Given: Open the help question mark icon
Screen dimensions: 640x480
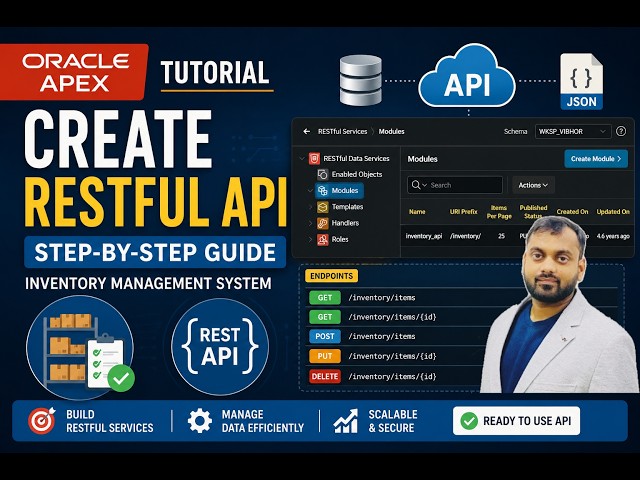Looking at the screenshot, I should [621, 131].
